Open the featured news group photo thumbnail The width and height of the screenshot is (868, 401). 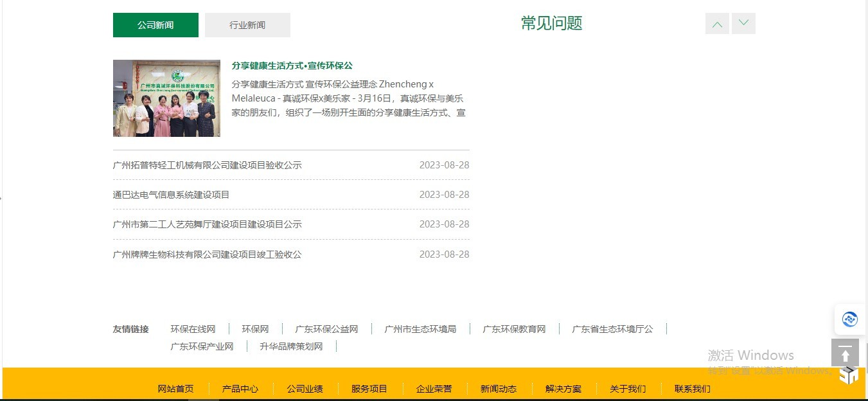[166, 98]
